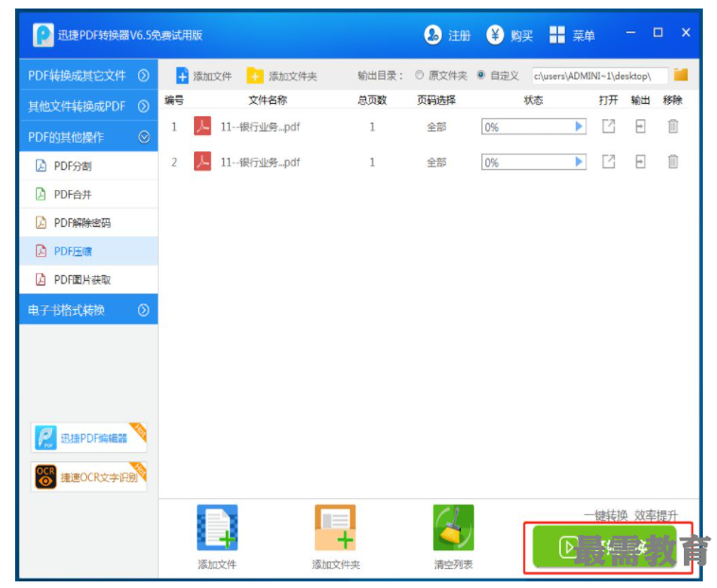Image resolution: width=717 pixels, height=588 pixels.
Task: Select PDF图片获取 in the sidebar
Action: pyautogui.click(x=89, y=279)
